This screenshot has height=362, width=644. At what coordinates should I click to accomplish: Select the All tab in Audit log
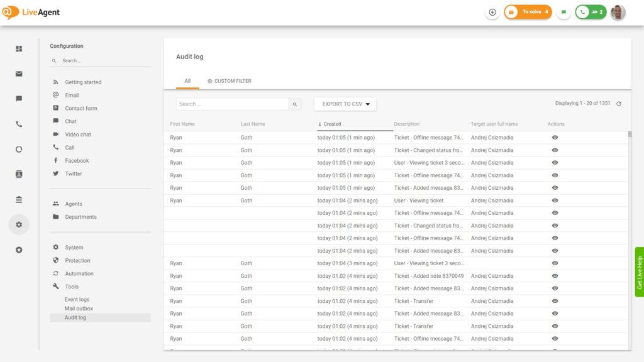187,80
